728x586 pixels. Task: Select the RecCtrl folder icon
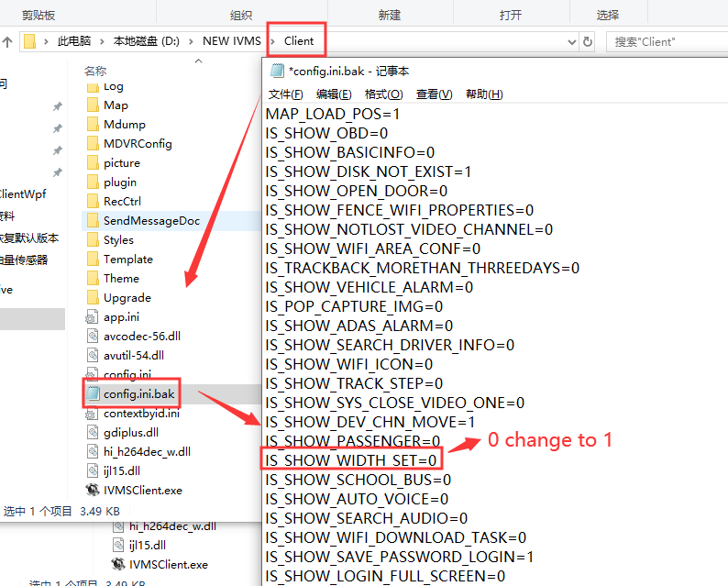point(93,201)
